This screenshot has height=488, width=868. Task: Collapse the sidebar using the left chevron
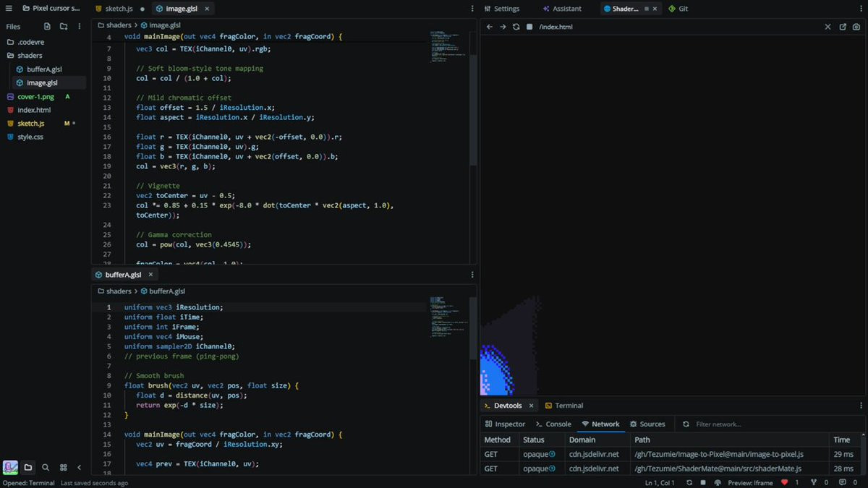click(80, 468)
